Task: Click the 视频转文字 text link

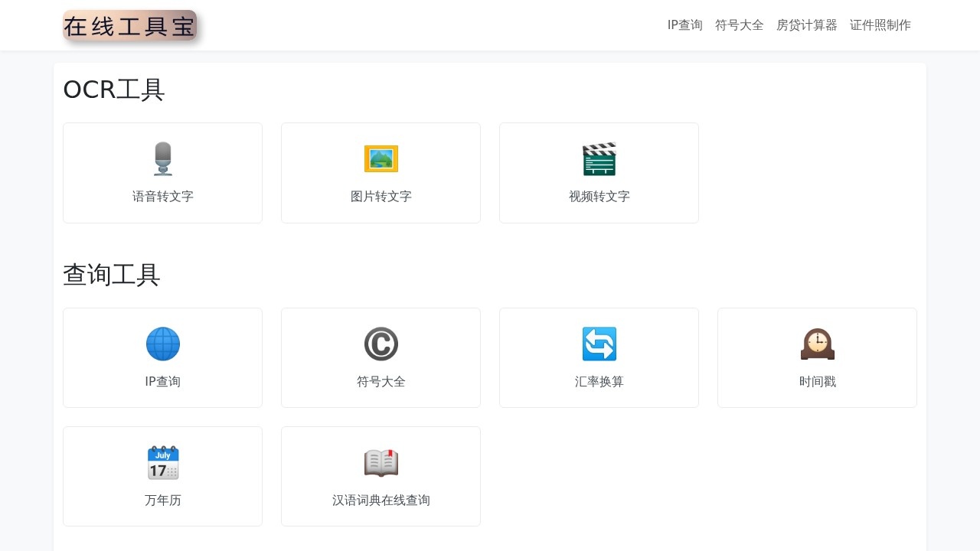Action: (599, 196)
